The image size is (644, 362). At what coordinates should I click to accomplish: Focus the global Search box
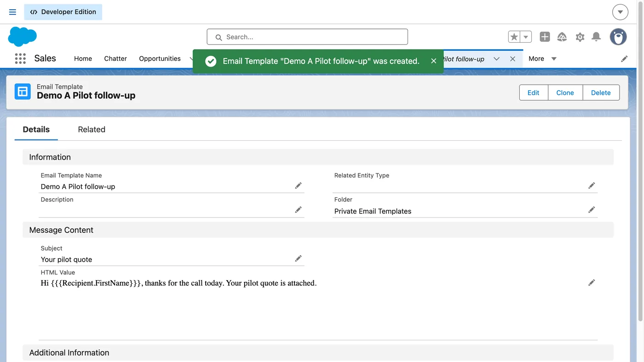307,37
